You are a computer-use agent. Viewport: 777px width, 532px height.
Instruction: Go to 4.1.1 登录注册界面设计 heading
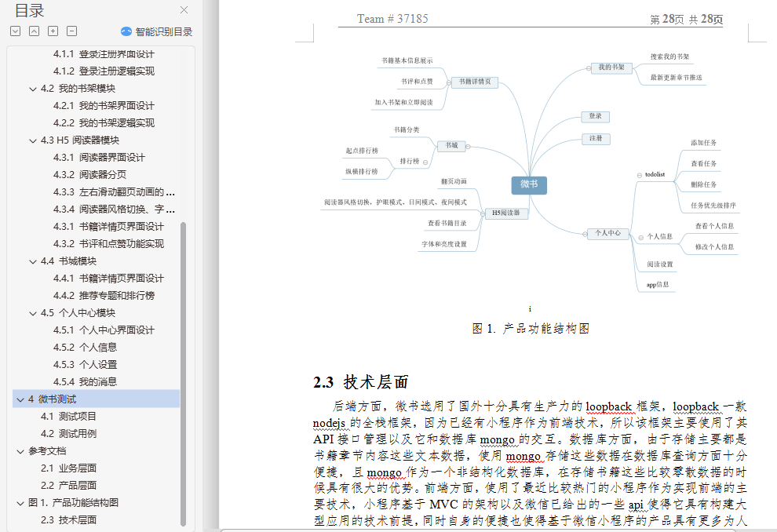coord(104,54)
